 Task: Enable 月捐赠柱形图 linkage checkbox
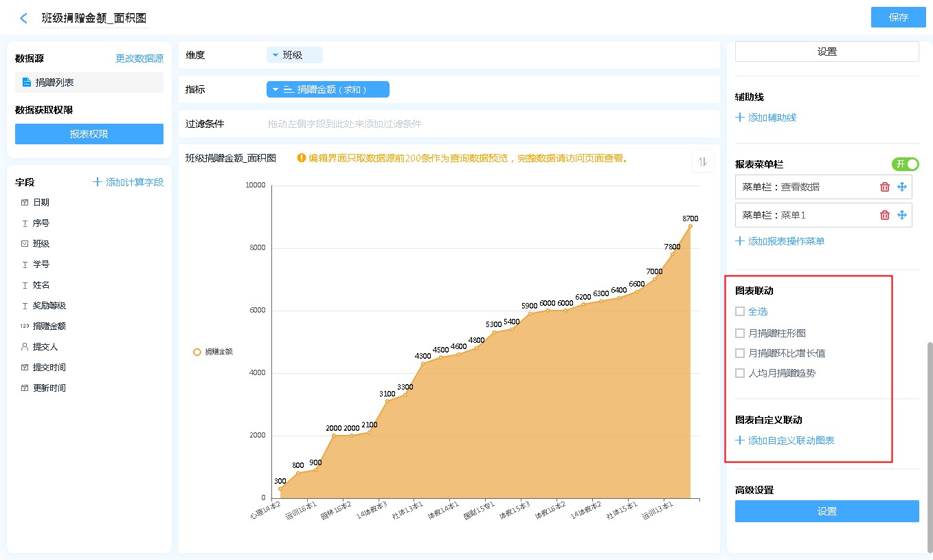click(x=740, y=333)
